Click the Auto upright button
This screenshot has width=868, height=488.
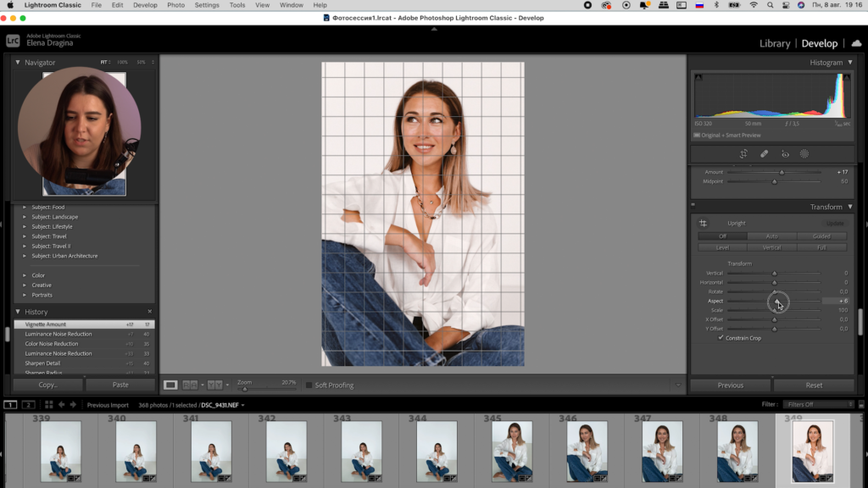click(771, 236)
